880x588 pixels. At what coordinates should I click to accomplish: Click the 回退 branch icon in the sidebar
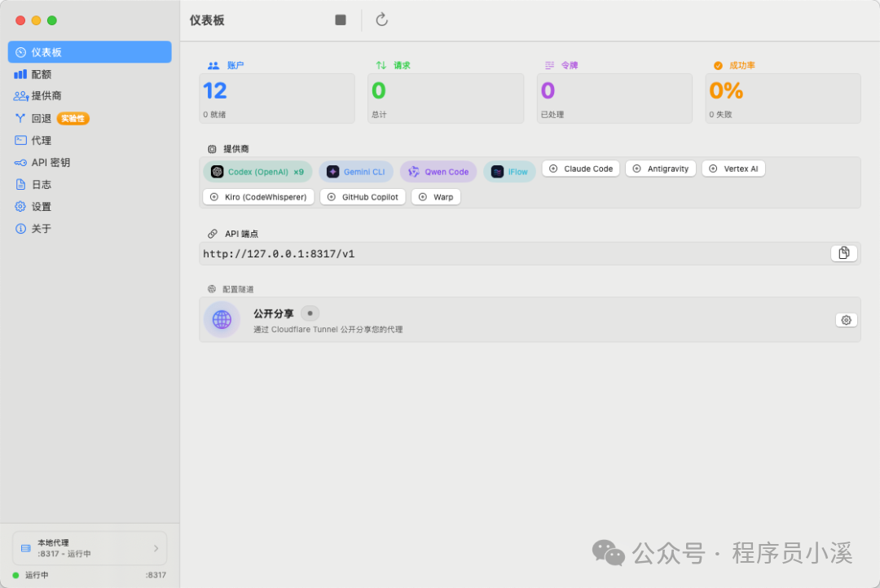(x=20, y=118)
